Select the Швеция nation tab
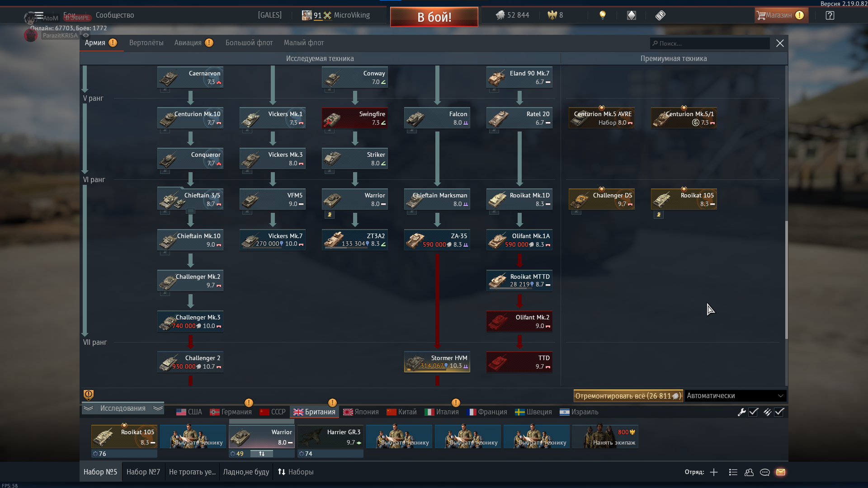The height and width of the screenshot is (488, 868). pyautogui.click(x=533, y=412)
